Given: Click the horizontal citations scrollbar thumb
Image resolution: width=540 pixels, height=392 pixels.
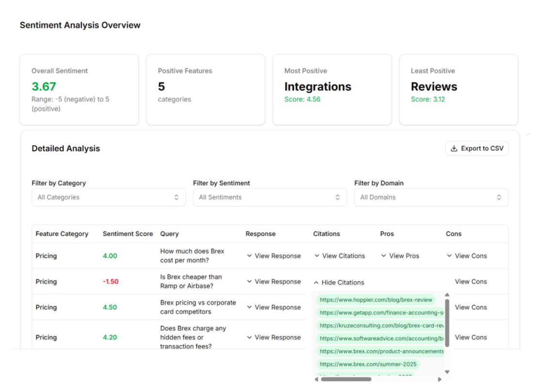Looking at the screenshot, I should (x=346, y=379).
